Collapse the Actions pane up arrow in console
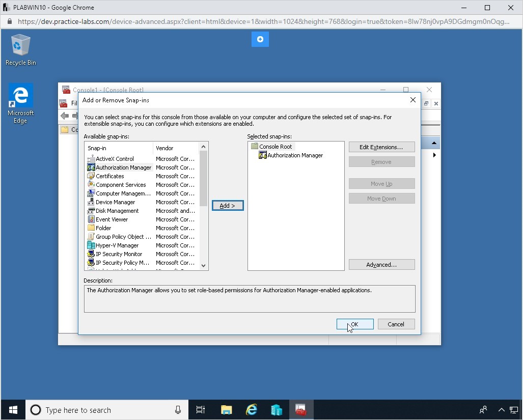Screen dimensions: 523x420 point(434,143)
